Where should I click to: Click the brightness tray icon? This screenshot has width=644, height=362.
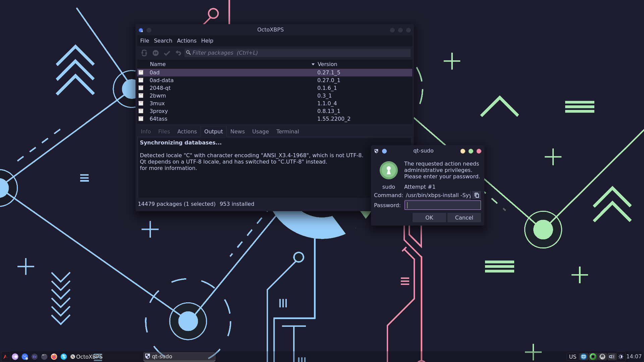click(621, 357)
